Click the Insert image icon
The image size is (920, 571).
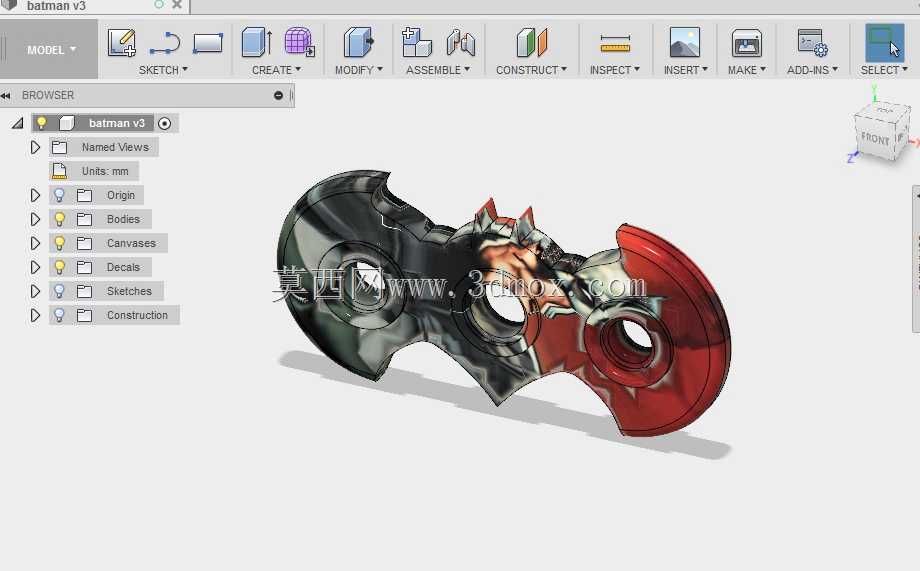685,42
